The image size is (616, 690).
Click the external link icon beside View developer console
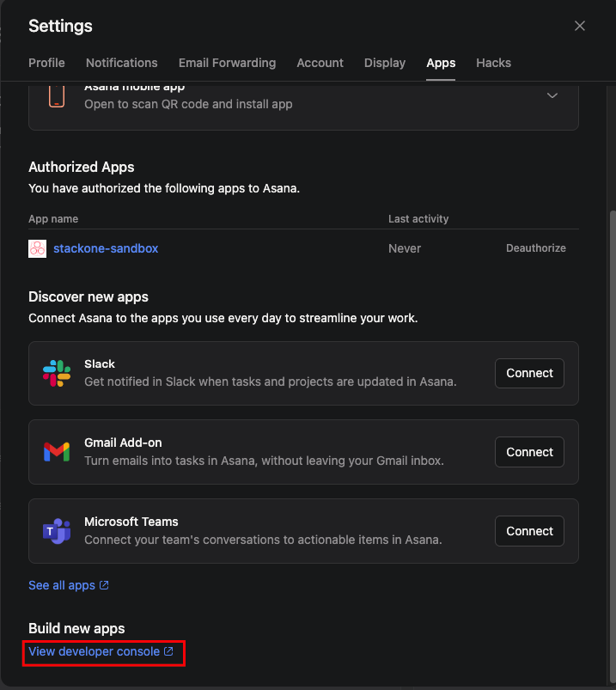click(167, 651)
